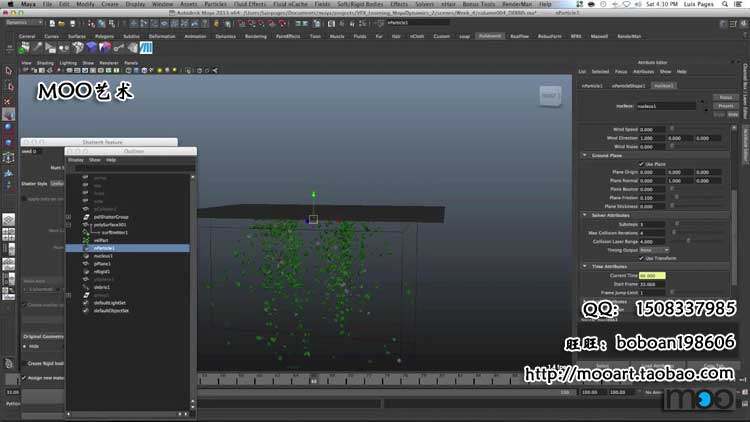
Task: Click the light blue striped shelf icon
Action: (x=146, y=48)
